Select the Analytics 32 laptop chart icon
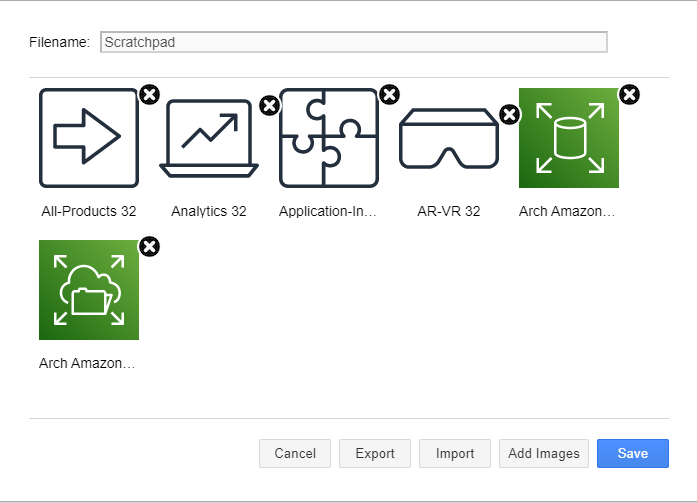 [208, 138]
